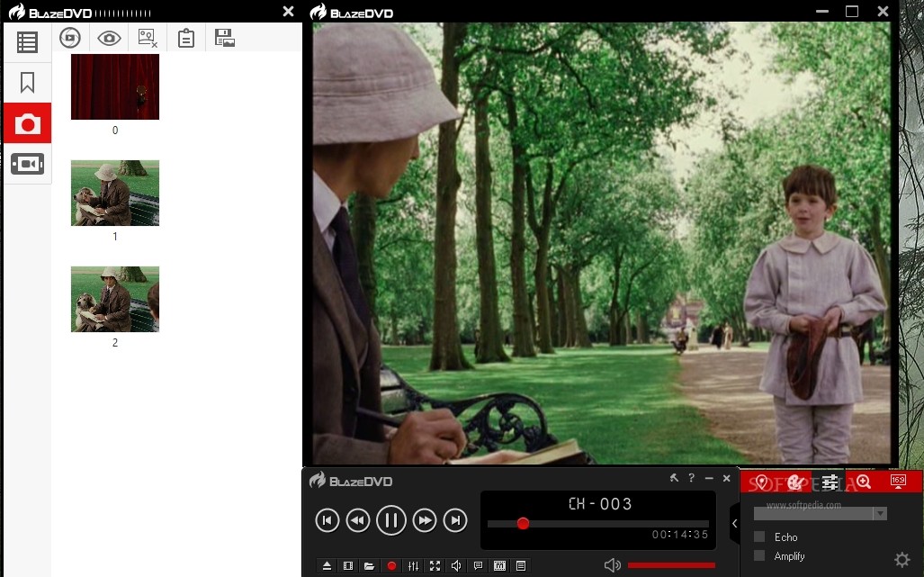Open the bookmarks panel in the sidebar

[27, 83]
